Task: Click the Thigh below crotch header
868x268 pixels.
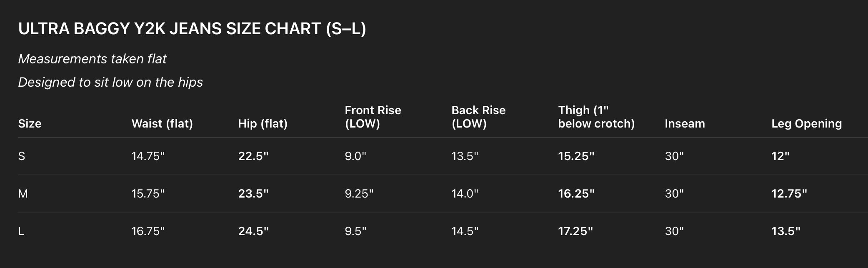Action: [596, 117]
